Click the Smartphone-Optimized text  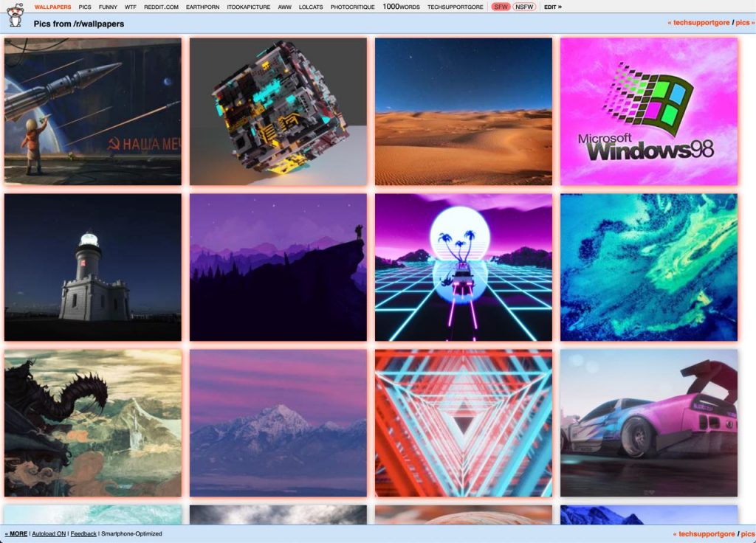coord(131,534)
